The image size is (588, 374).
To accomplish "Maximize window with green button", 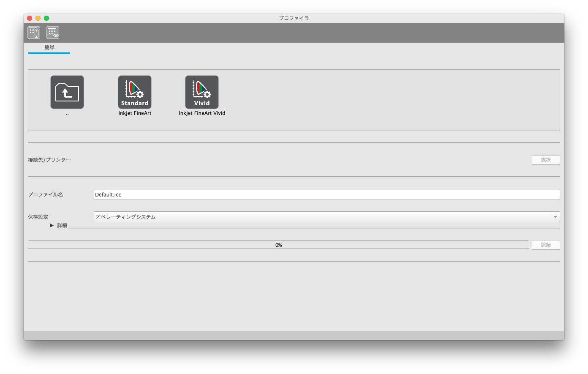I will point(46,18).
